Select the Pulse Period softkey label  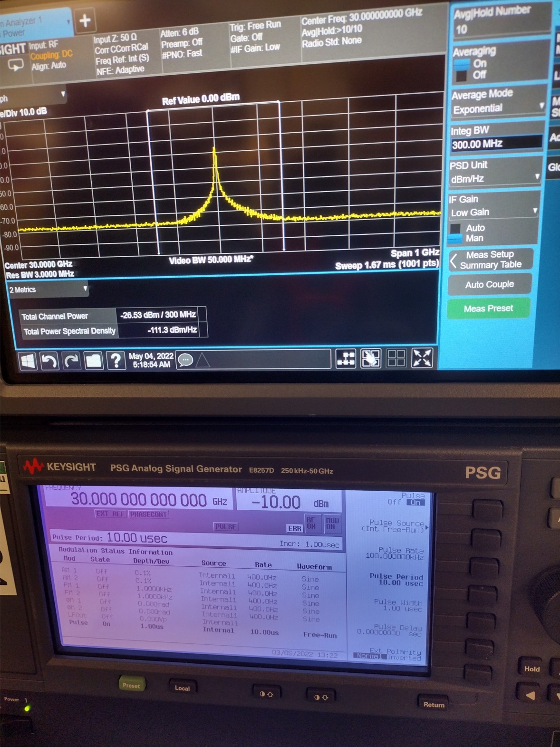[x=396, y=579]
